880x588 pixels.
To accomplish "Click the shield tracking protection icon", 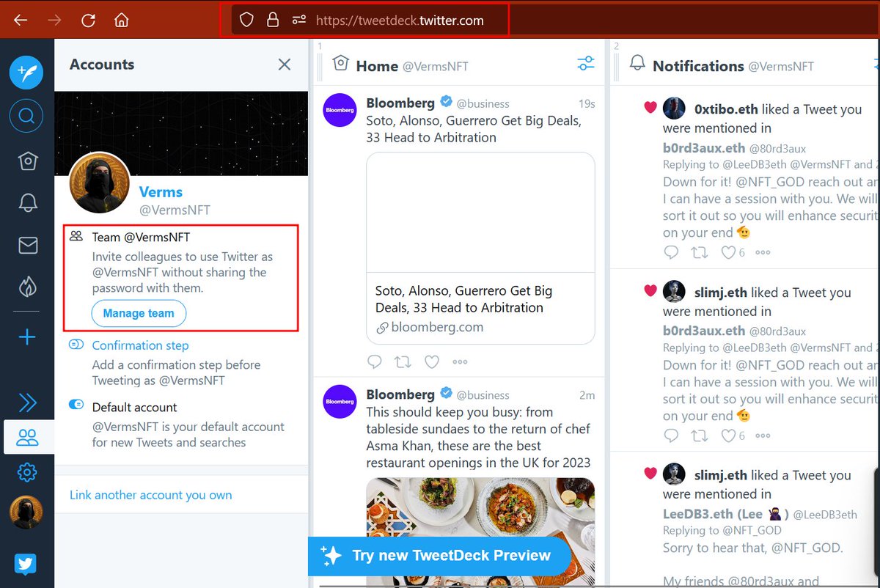I will (246, 20).
